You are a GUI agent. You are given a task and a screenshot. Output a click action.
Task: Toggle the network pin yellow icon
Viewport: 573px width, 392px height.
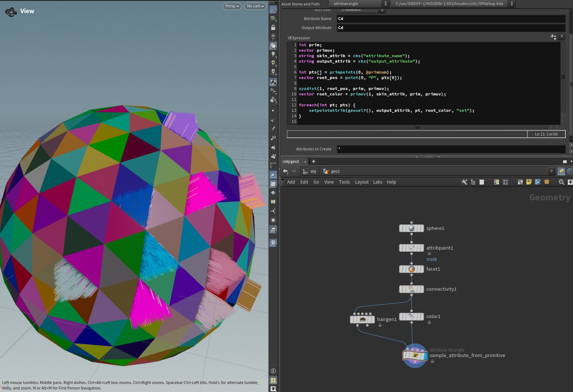tap(561, 171)
